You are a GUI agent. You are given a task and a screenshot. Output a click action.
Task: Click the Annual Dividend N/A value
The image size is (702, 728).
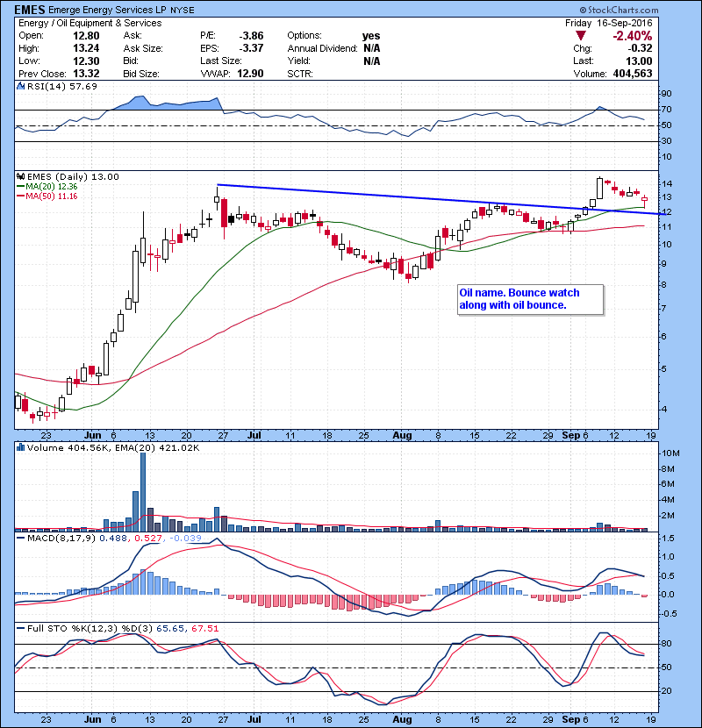coord(372,48)
